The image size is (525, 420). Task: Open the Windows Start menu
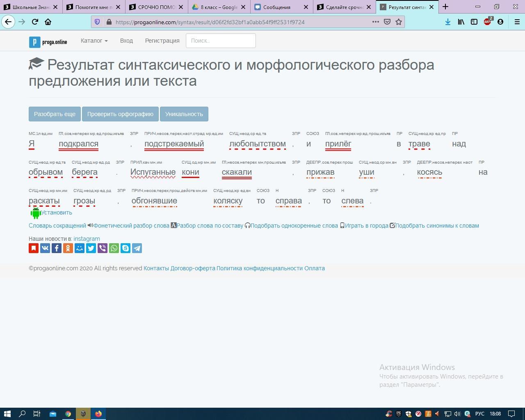pyautogui.click(x=7, y=413)
